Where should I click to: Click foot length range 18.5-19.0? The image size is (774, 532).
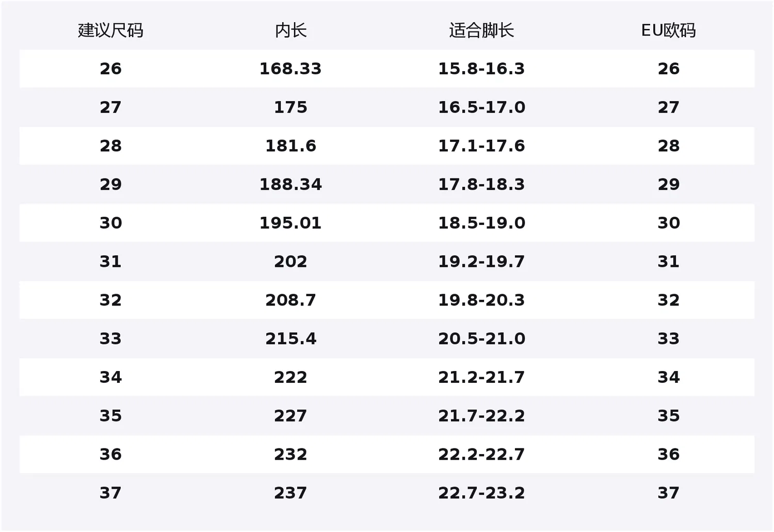(x=481, y=223)
